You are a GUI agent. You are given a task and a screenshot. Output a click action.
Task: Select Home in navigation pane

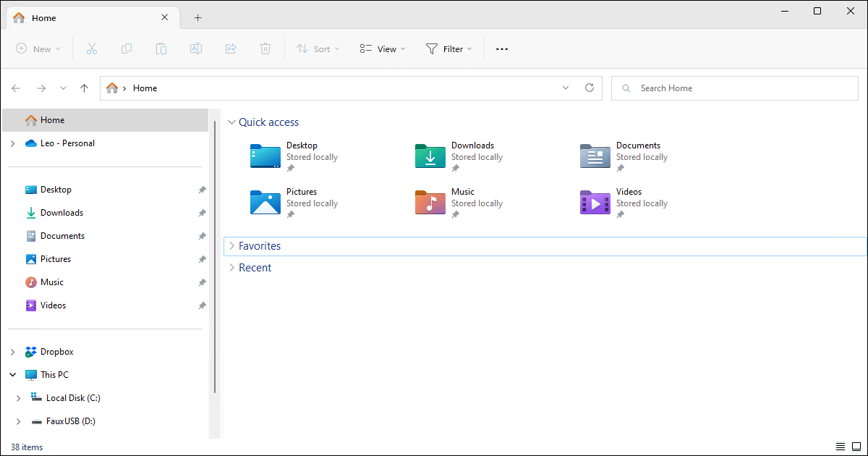[x=106, y=120]
